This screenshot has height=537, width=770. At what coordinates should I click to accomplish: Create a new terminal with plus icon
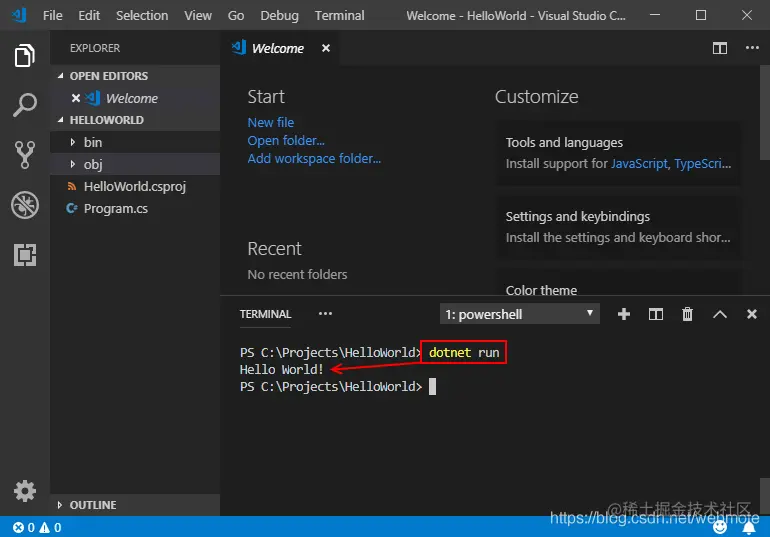(624, 314)
